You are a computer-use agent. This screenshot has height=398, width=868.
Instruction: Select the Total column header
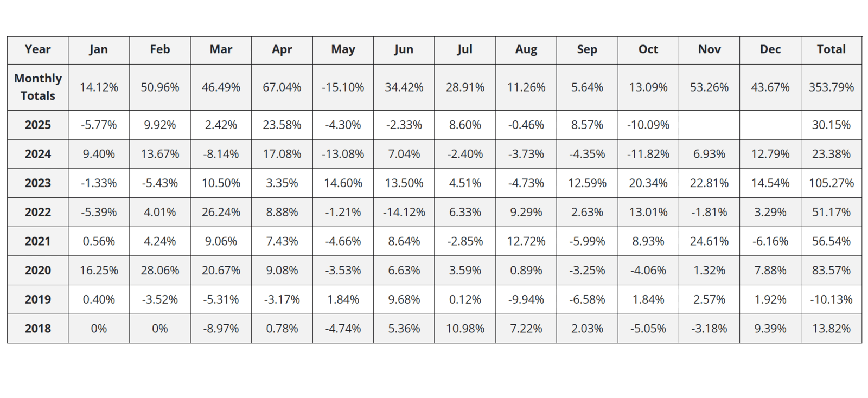[831, 49]
